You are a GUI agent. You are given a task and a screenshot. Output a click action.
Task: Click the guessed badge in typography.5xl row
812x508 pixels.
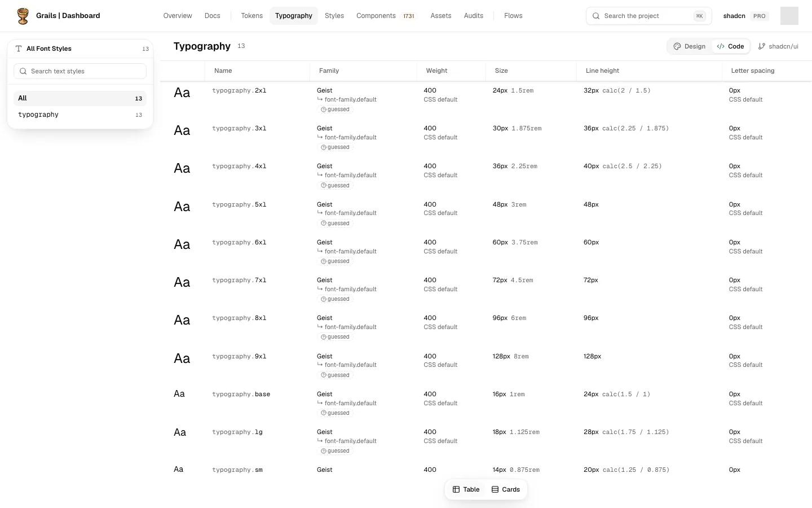pyautogui.click(x=336, y=224)
